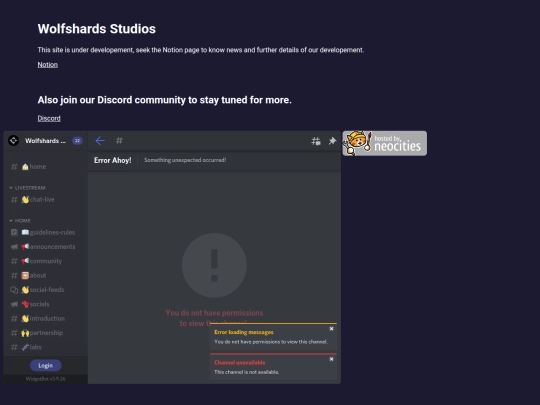
Task: Dismiss the Channel unavailable notification
Action: pyautogui.click(x=331, y=359)
